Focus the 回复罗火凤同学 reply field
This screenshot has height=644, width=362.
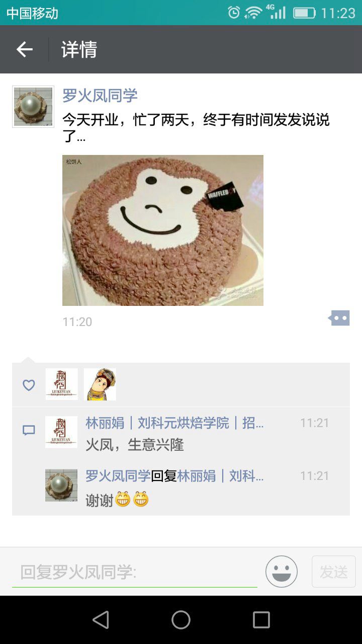tap(135, 573)
